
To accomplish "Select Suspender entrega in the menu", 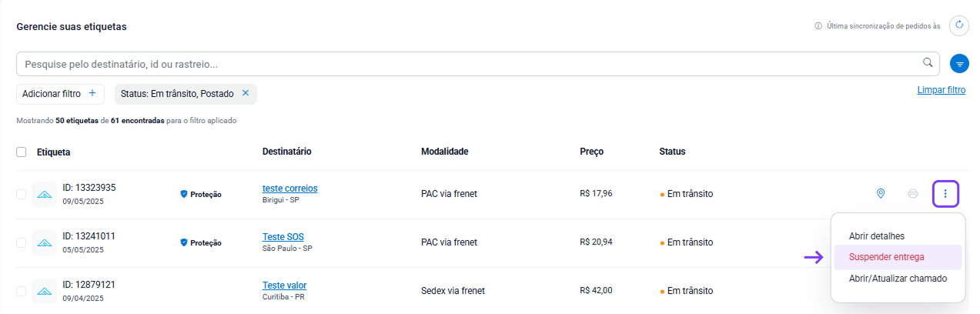I will (886, 257).
